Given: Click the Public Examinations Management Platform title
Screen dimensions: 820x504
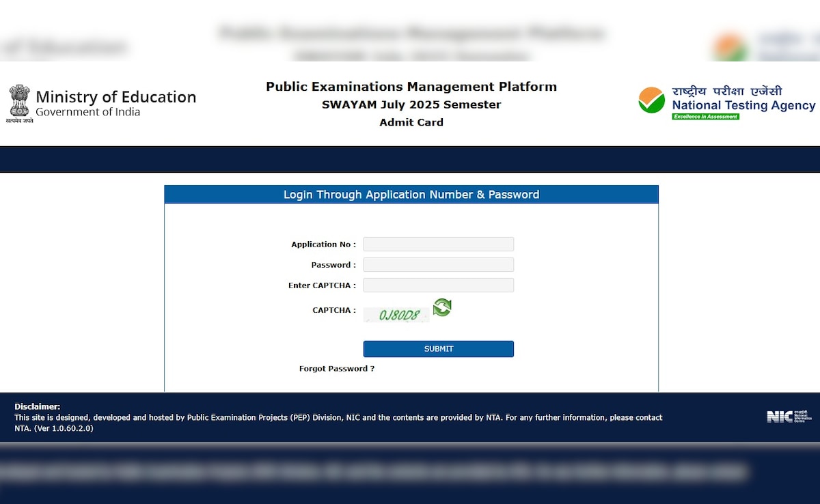Looking at the screenshot, I should (411, 87).
